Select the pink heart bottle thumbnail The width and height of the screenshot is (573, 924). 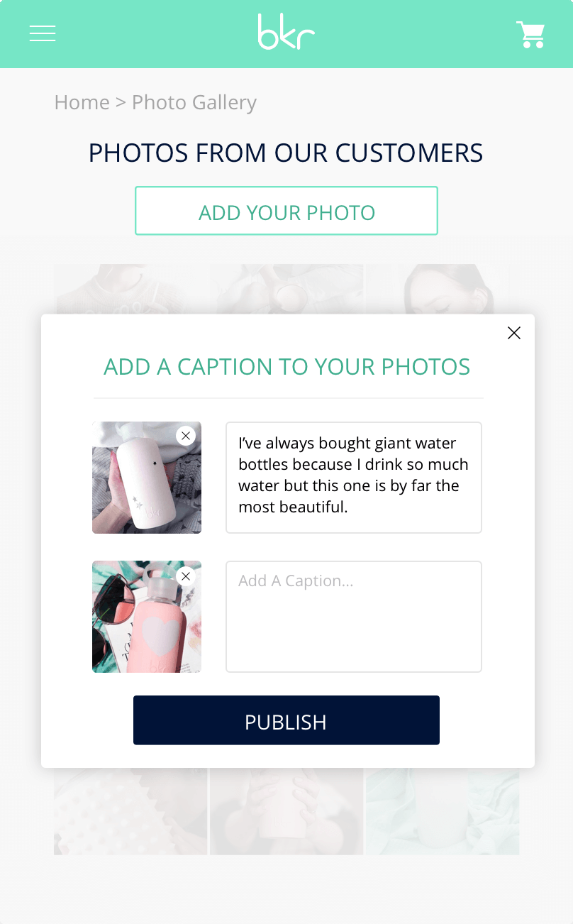click(x=147, y=617)
